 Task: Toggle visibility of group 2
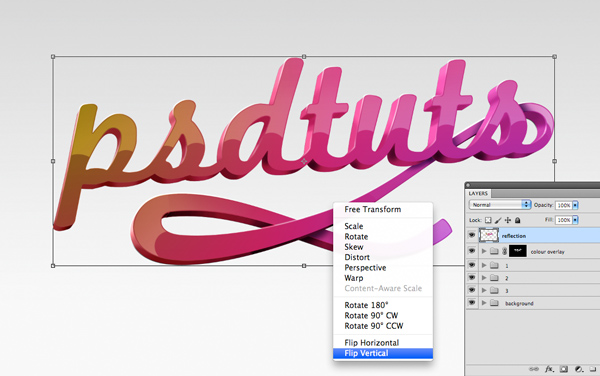(472, 277)
